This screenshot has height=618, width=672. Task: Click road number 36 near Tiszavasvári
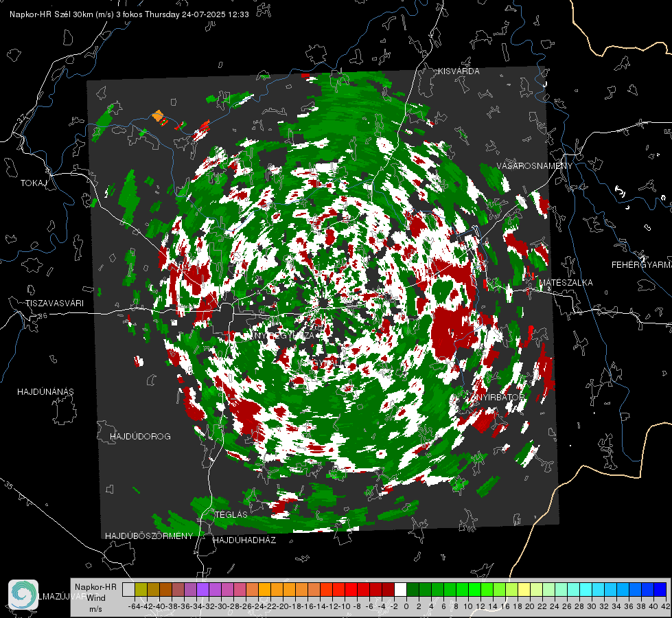[43, 316]
